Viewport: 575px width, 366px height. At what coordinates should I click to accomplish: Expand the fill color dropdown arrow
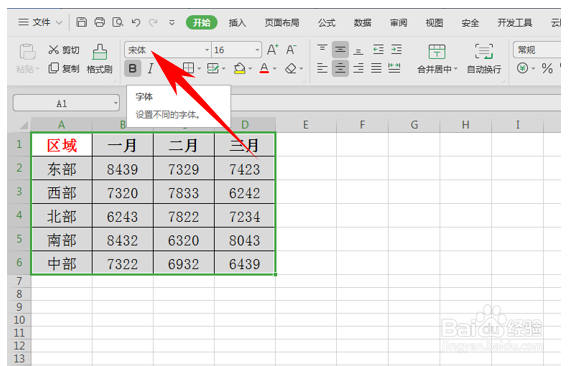click(250, 69)
